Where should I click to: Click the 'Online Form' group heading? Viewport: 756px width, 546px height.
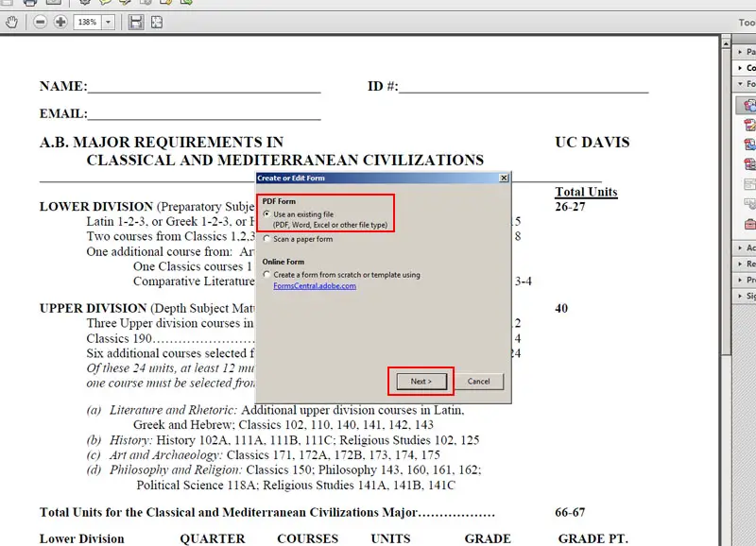[283, 262]
